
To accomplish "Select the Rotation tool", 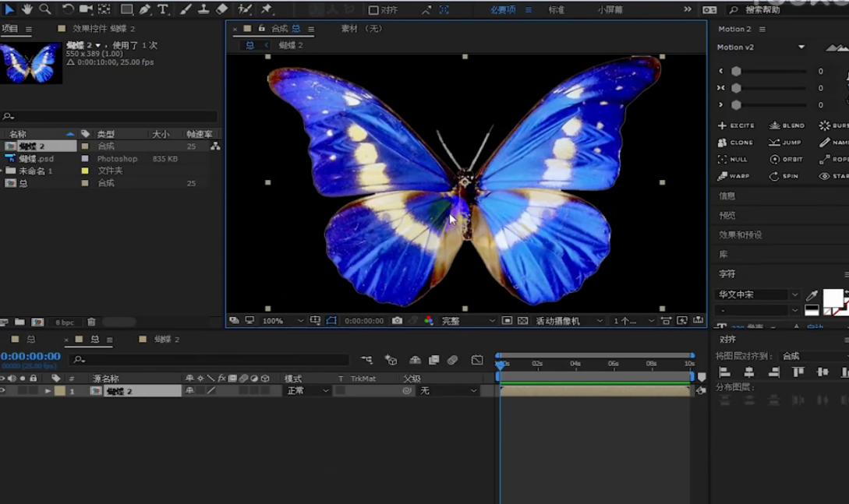I will [68, 9].
